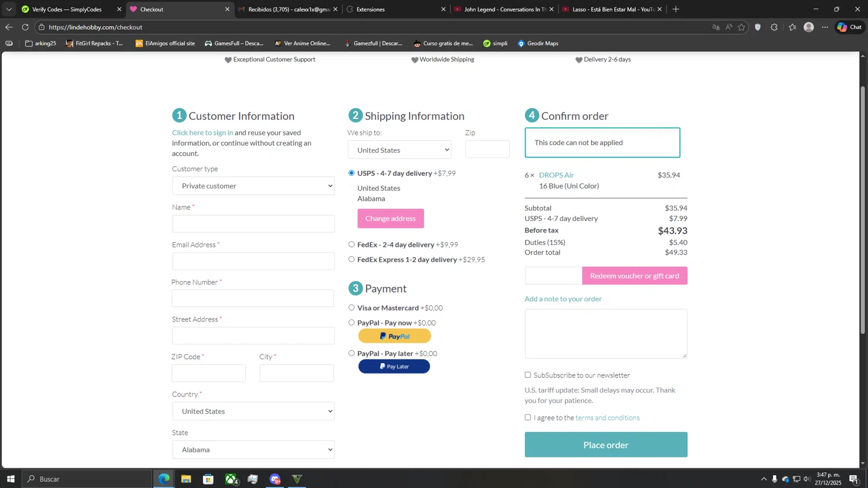This screenshot has width=868, height=488.
Task: Check Subscribe to our newsletter box
Action: coord(528,375)
